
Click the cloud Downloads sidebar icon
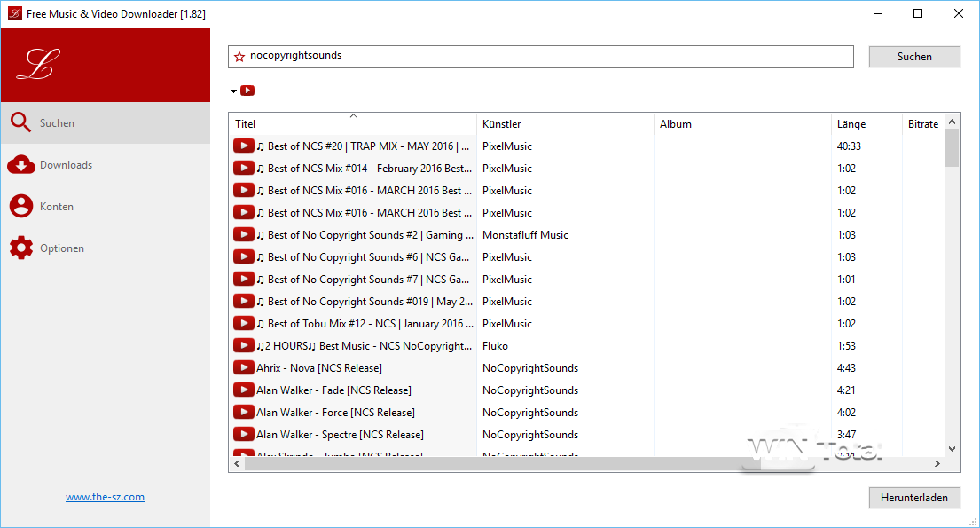[x=20, y=164]
